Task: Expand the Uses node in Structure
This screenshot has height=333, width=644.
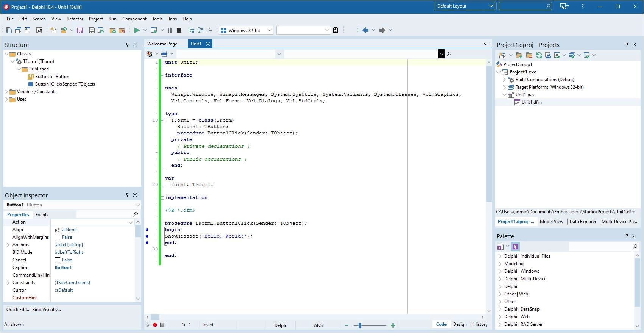Action: pyautogui.click(x=6, y=99)
